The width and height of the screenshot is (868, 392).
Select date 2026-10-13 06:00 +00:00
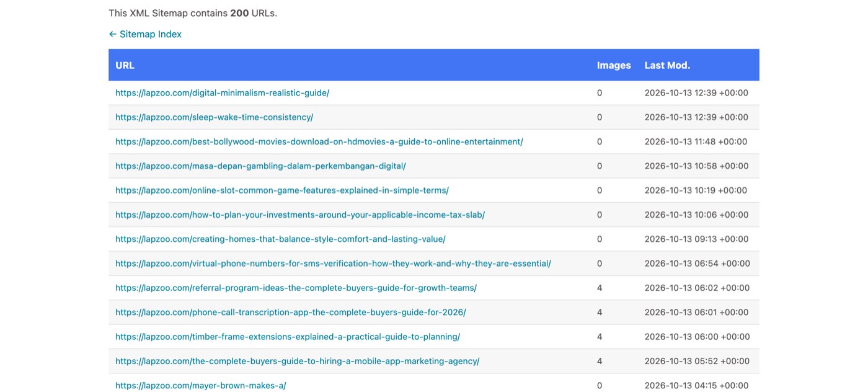tap(697, 337)
